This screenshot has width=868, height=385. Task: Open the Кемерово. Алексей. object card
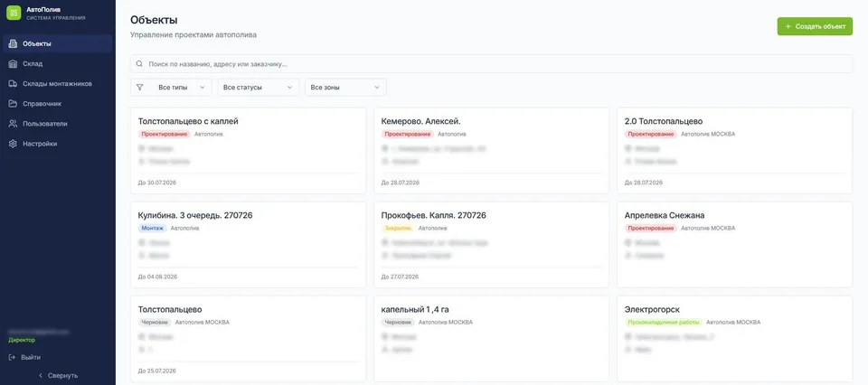coord(492,150)
